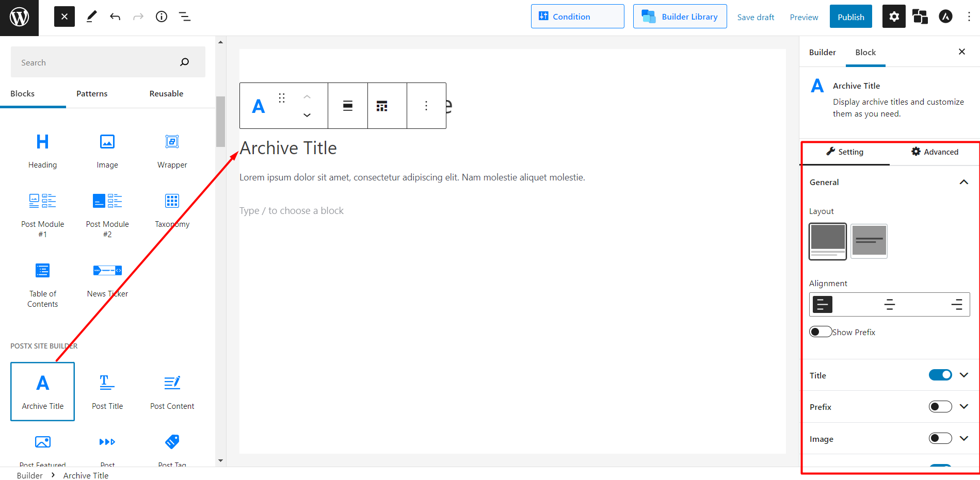Set alignment to center

890,305
